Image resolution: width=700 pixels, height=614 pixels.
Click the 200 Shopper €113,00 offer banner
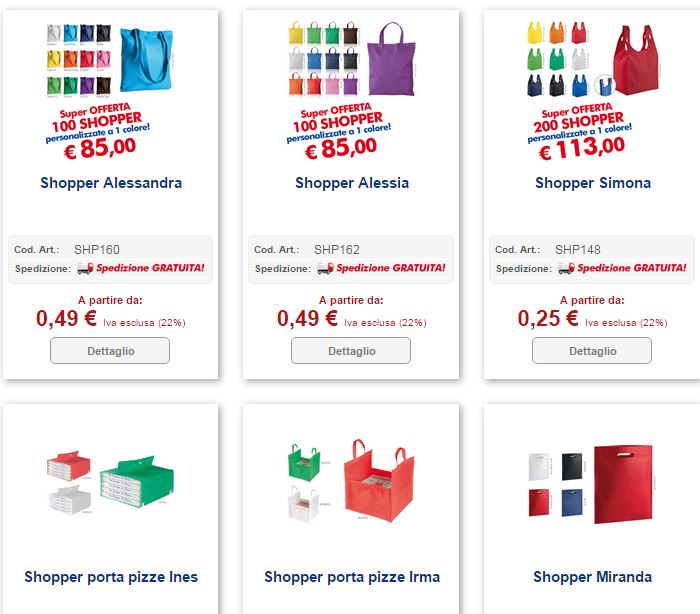579,131
